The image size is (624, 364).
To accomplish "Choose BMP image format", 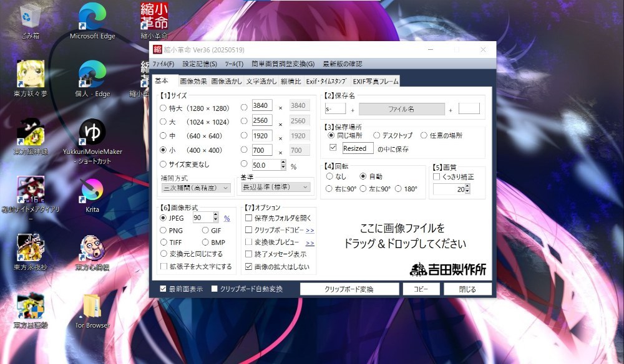I will pyautogui.click(x=205, y=242).
